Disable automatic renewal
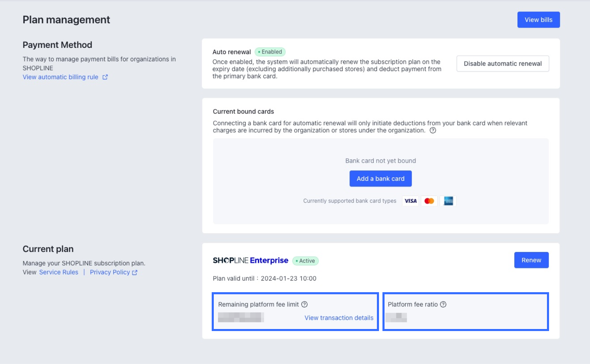 [x=503, y=64]
